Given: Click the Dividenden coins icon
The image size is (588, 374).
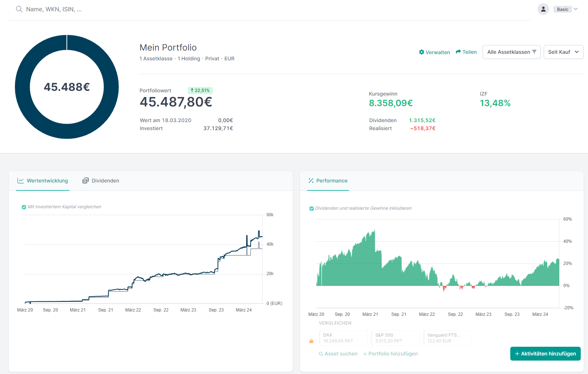Looking at the screenshot, I should (85, 181).
